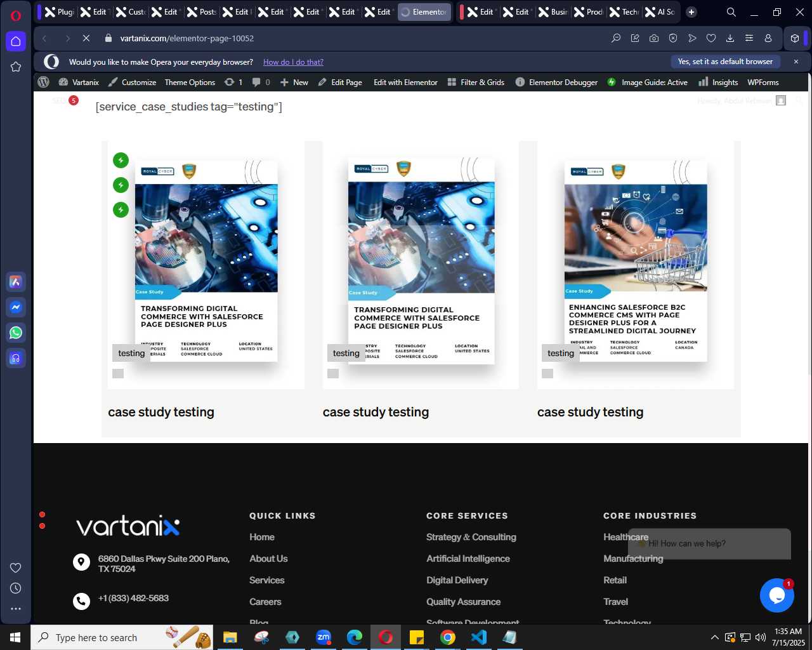Image resolution: width=812 pixels, height=650 pixels.
Task: Click the About Us footer link
Action: click(268, 559)
